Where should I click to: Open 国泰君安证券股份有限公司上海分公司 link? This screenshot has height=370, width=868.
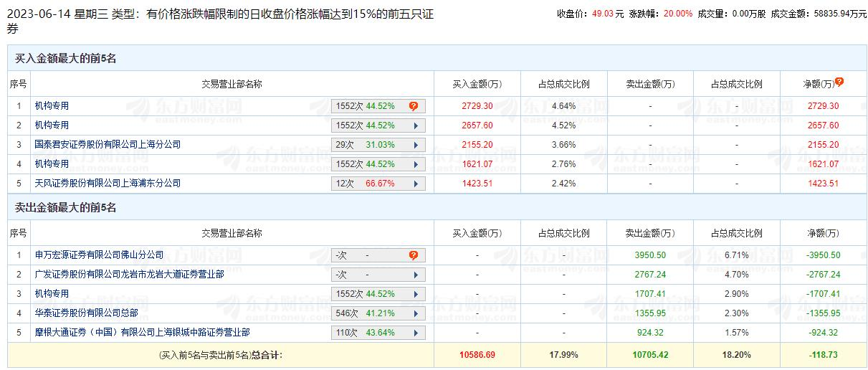[108, 145]
